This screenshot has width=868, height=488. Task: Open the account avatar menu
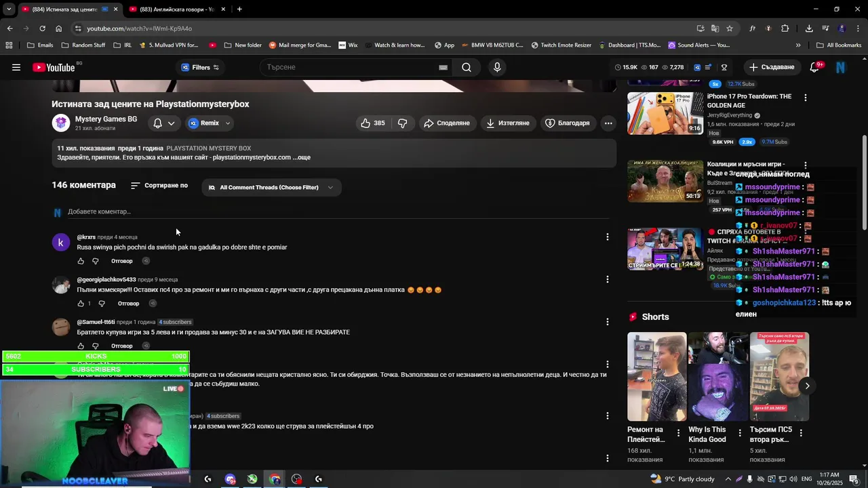[841, 67]
